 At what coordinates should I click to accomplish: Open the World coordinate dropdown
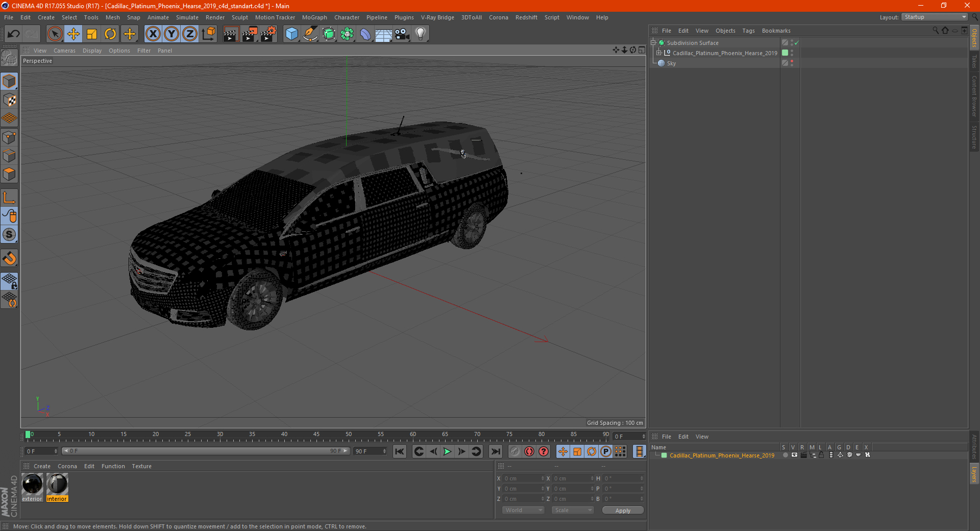coord(523,510)
